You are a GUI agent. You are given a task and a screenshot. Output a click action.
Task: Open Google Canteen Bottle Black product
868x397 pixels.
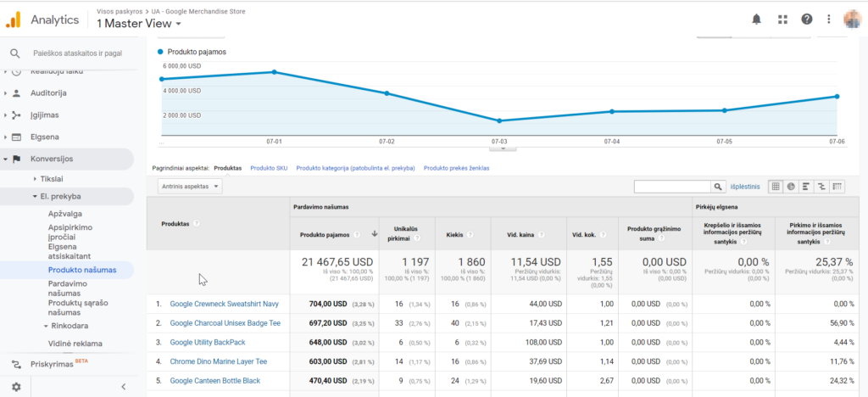214,381
